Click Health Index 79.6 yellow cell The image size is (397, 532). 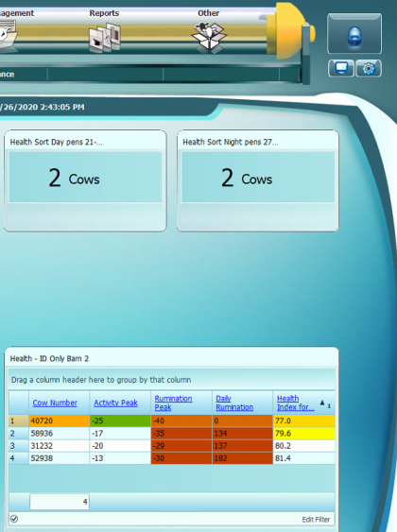304,434
